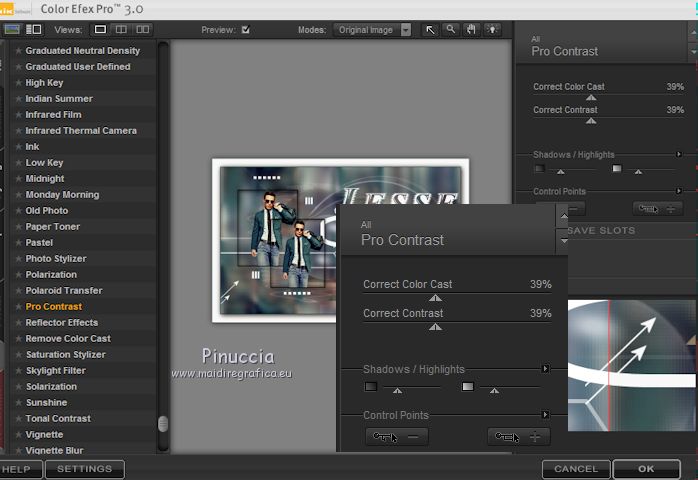Select the Reflector Effects filter

click(x=83, y=322)
